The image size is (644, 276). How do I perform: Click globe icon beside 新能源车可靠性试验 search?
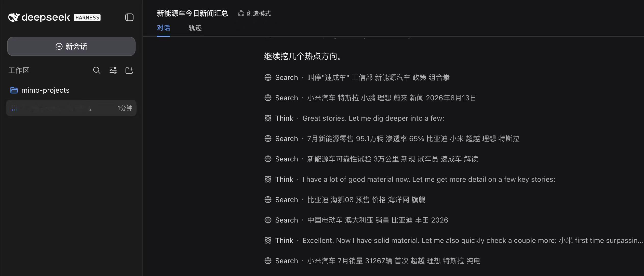[x=268, y=159]
